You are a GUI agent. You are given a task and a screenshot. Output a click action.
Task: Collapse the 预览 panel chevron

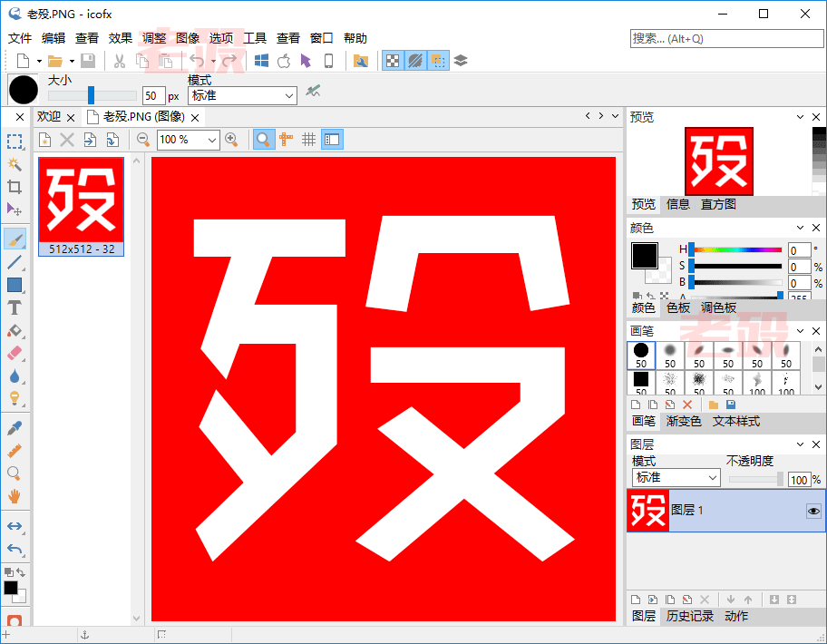click(x=801, y=117)
